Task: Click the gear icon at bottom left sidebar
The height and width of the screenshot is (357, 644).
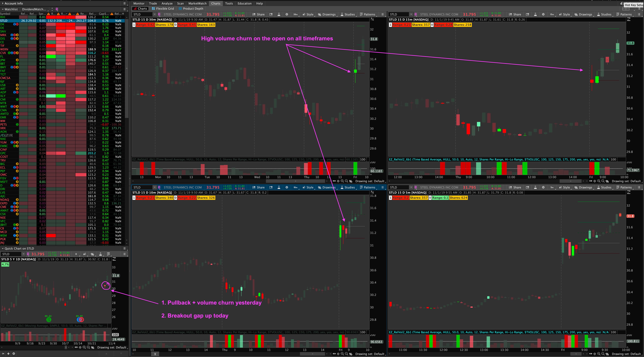Action: [x=14, y=354]
